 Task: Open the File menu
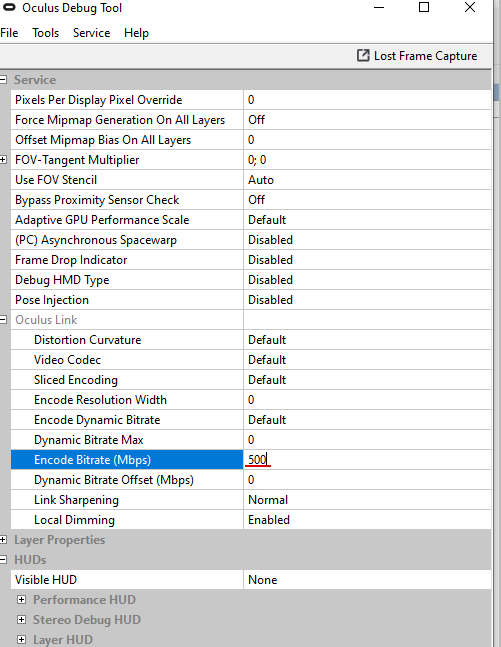click(9, 33)
